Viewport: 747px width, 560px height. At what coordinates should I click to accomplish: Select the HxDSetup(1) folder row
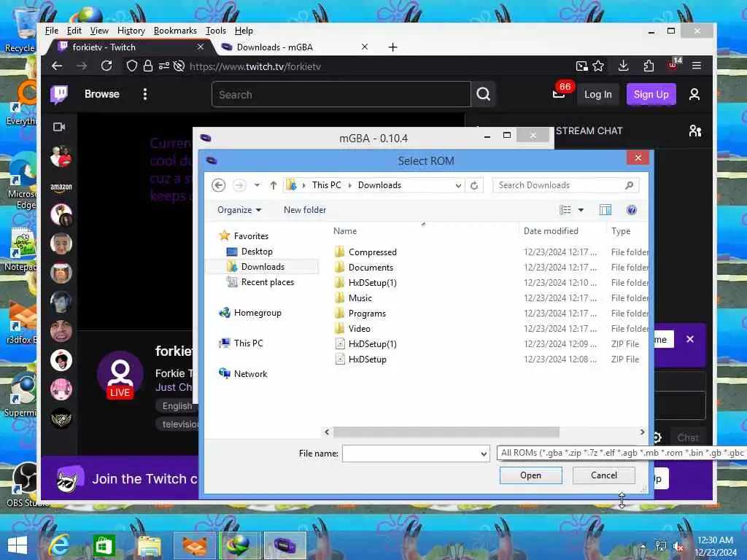[x=491, y=283]
